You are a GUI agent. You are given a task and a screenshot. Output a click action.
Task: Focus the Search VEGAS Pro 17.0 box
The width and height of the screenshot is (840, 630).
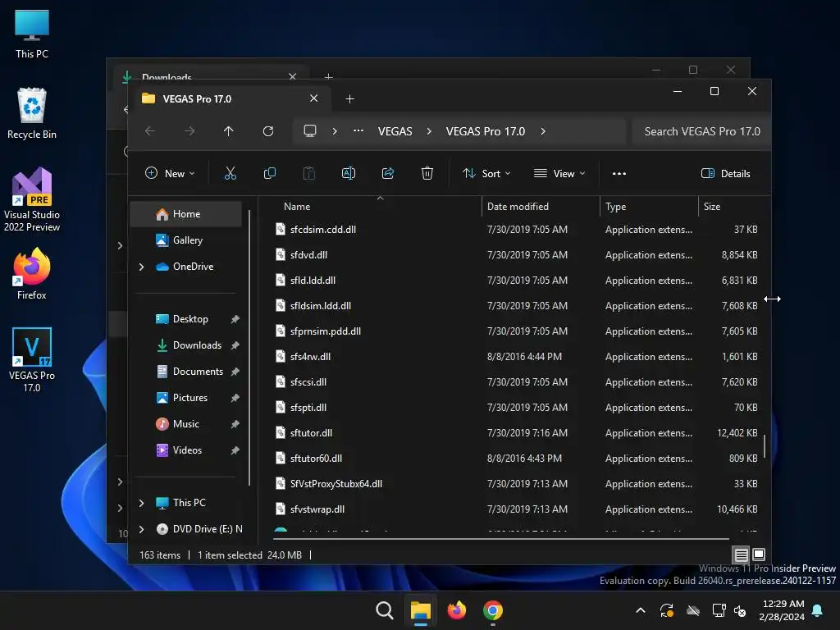701,131
